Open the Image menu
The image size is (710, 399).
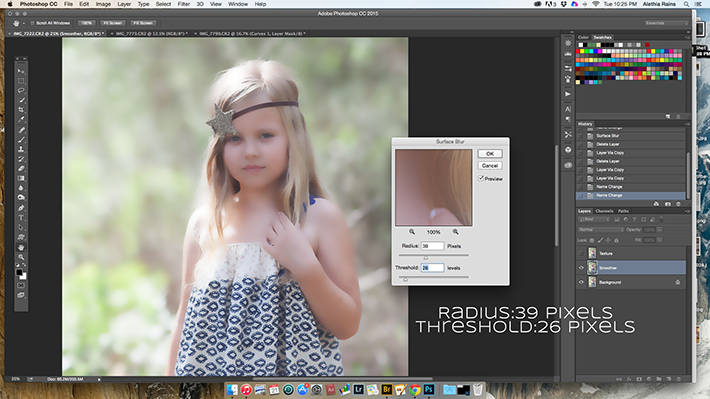[x=103, y=4]
